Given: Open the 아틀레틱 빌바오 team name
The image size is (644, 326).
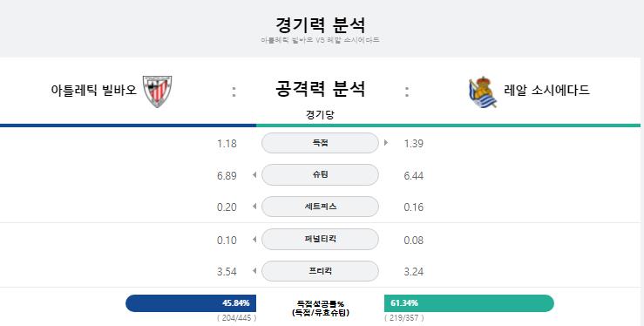Looking at the screenshot, I should point(93,90).
